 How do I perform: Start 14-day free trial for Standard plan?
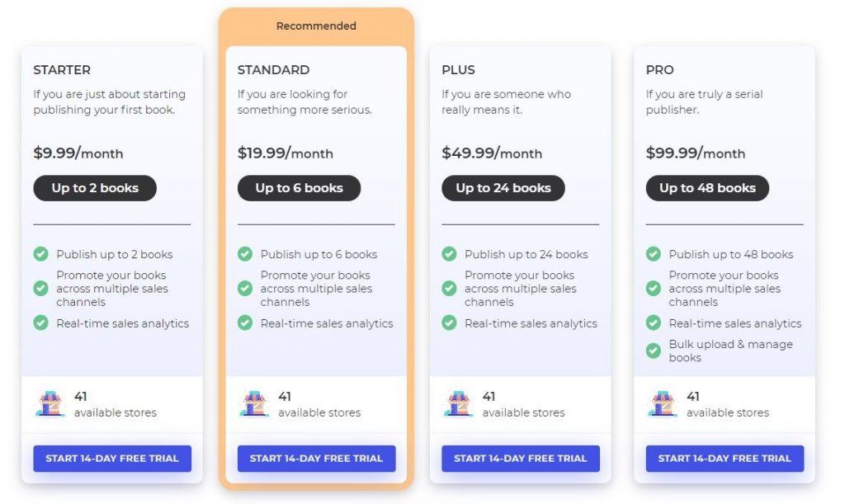coord(316,459)
